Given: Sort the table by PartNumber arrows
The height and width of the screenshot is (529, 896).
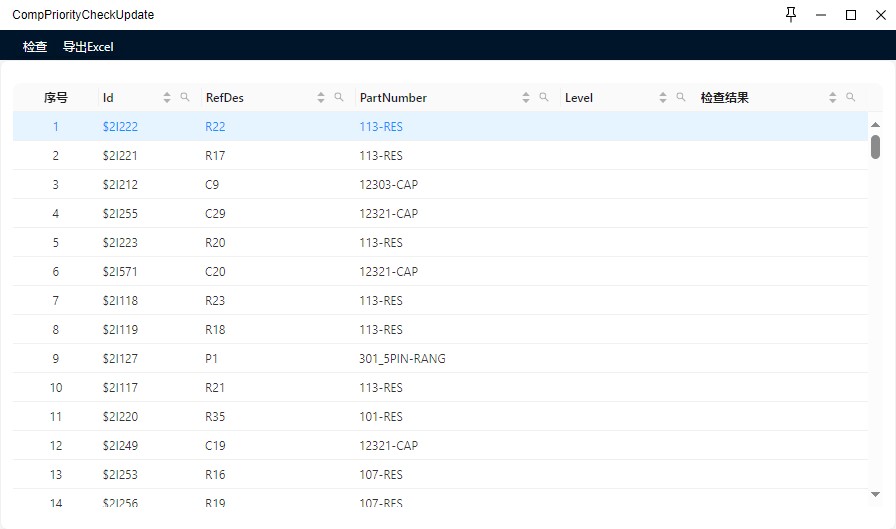Looking at the screenshot, I should tap(526, 98).
